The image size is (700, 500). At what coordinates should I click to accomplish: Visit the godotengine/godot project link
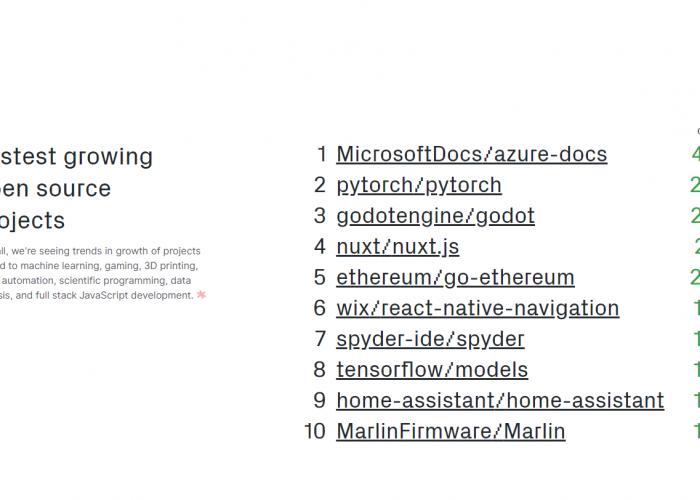(x=435, y=216)
